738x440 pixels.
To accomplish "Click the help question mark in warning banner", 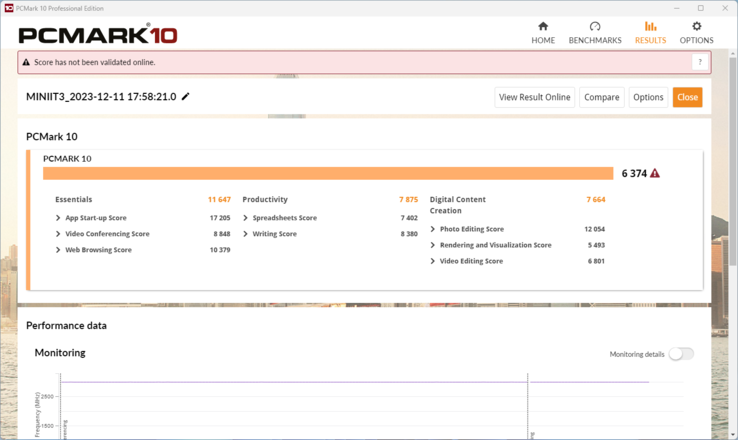I will click(700, 62).
